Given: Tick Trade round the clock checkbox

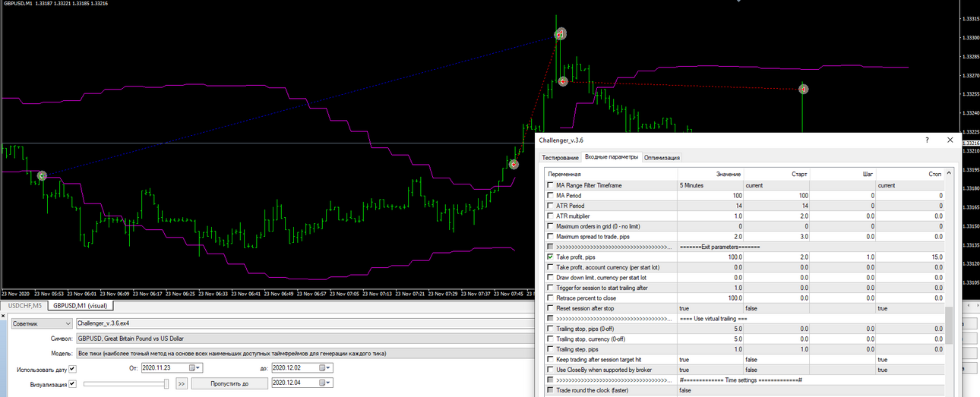Looking at the screenshot, I should [550, 390].
